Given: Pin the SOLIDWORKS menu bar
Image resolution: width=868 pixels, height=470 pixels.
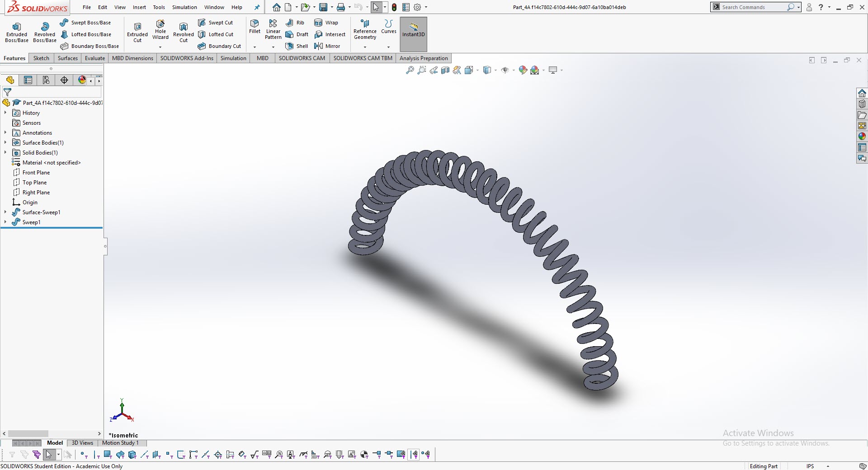Looking at the screenshot, I should [x=257, y=7].
